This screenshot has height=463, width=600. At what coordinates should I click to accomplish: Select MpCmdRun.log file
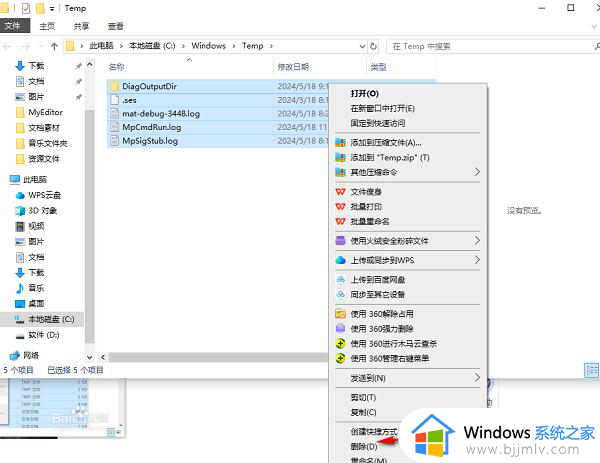click(x=152, y=127)
